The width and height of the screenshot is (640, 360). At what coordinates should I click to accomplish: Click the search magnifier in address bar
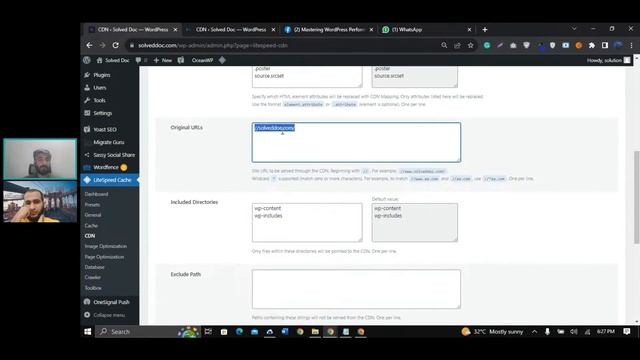(x=444, y=45)
